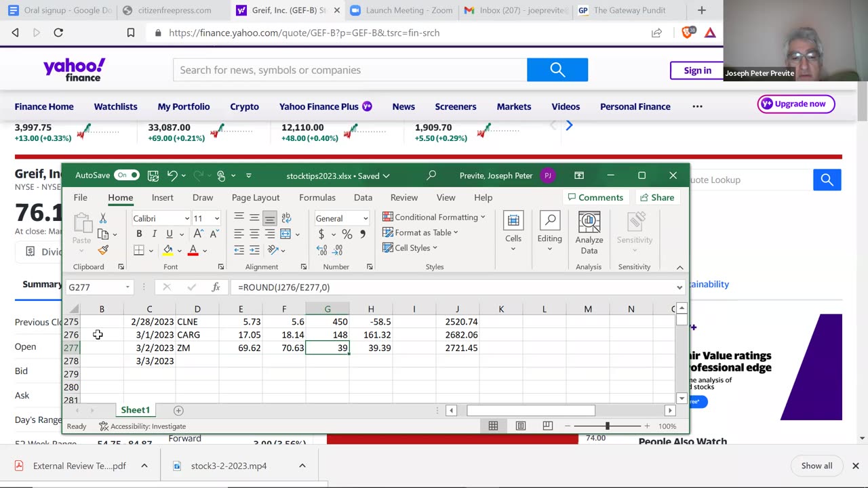868x488 pixels.
Task: Open the Cells group button
Action: click(x=513, y=232)
